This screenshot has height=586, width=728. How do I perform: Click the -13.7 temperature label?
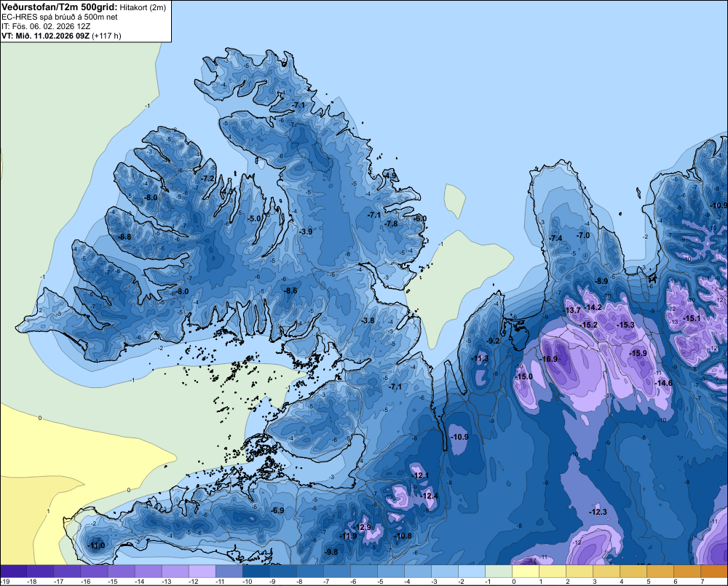(x=572, y=310)
